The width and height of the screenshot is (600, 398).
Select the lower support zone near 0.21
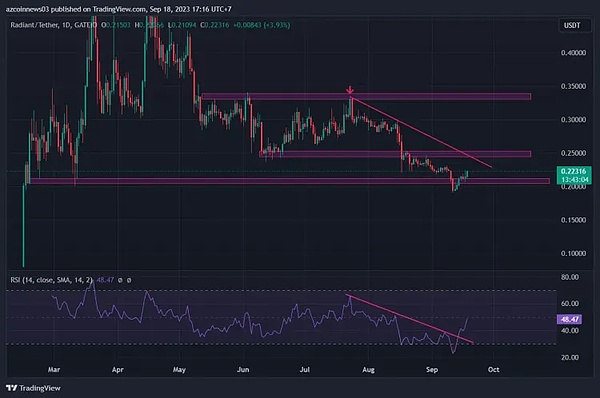(290, 181)
